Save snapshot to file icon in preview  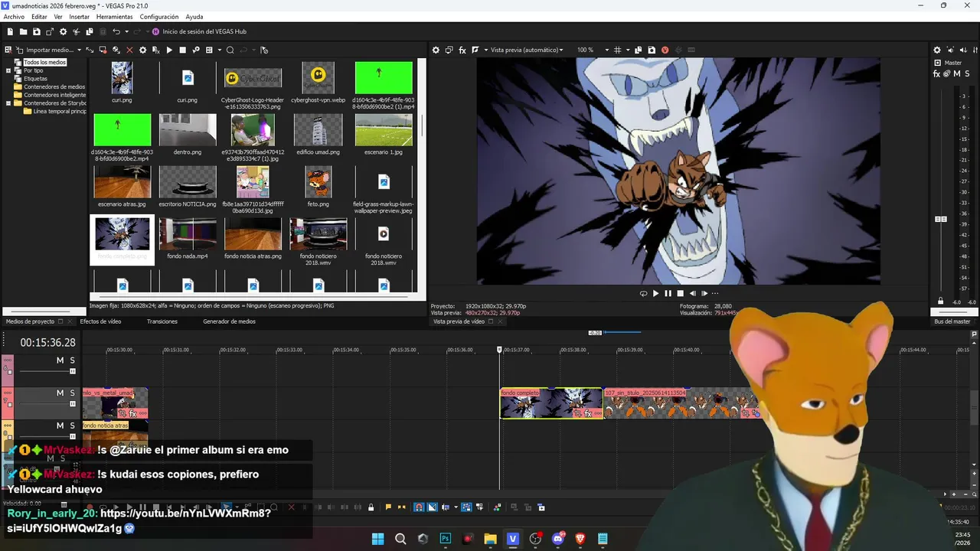pyautogui.click(x=652, y=50)
